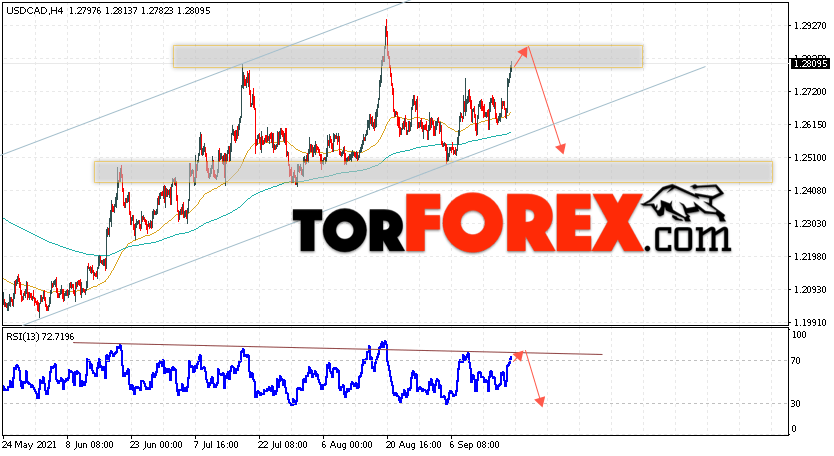Click the 1.27200 price axis label
This screenshot has height=456, width=834.
pos(810,92)
